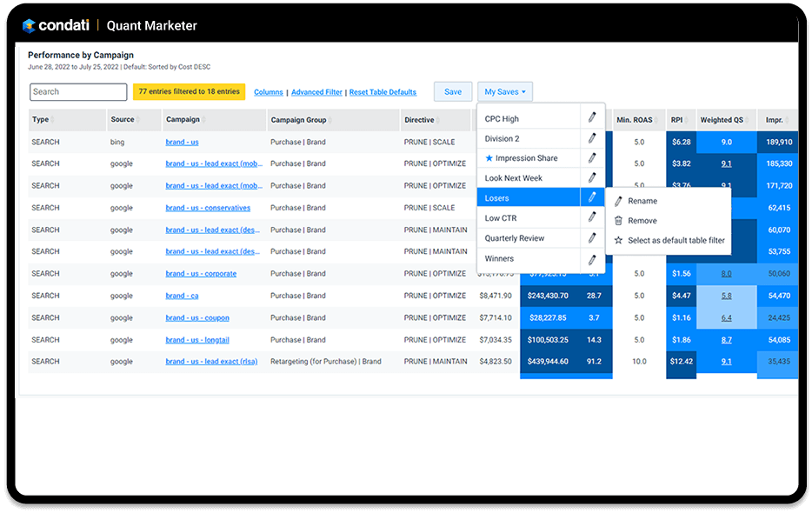Click the pencil icon beside Impression Share
This screenshot has width=812, height=513.
click(592, 157)
